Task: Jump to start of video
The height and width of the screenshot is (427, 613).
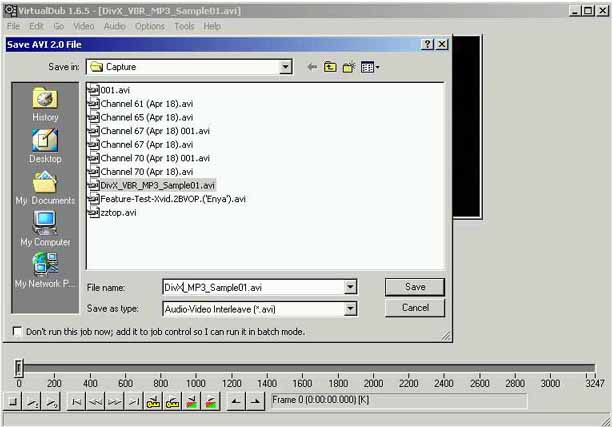Action: [x=77, y=401]
